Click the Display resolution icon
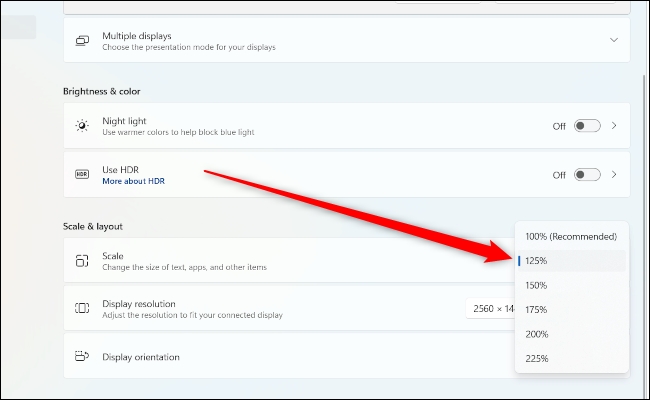The width and height of the screenshot is (650, 400). pos(82,308)
